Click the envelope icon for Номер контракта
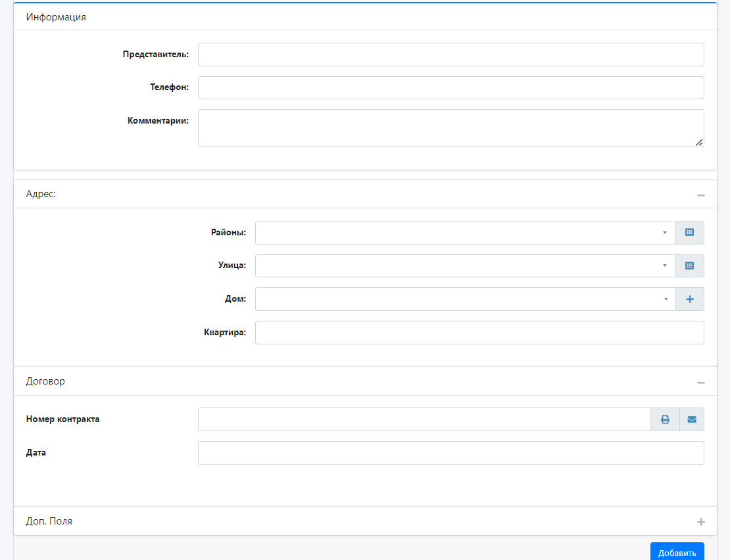The image size is (730, 560). pos(692,419)
